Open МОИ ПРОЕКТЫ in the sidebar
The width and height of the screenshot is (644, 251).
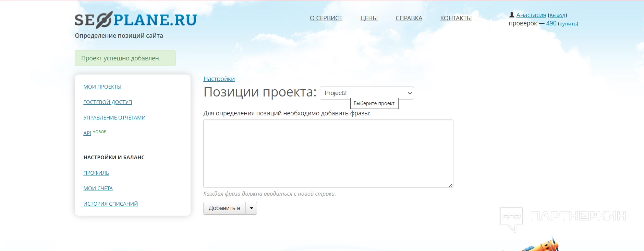pos(102,87)
